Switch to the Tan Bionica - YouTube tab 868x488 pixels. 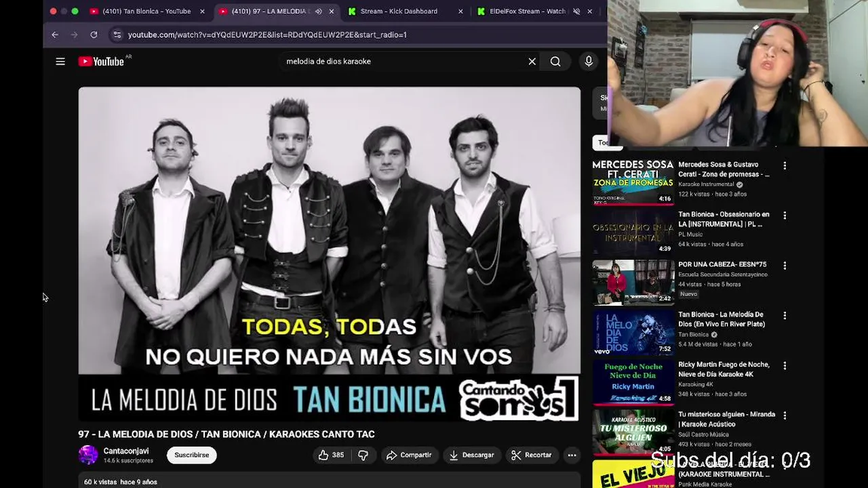[x=146, y=12]
